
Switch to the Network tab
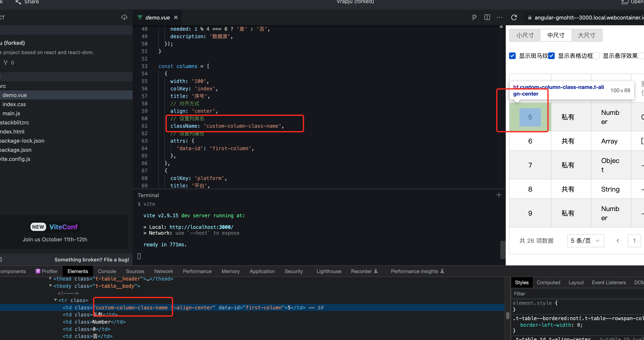tap(164, 271)
